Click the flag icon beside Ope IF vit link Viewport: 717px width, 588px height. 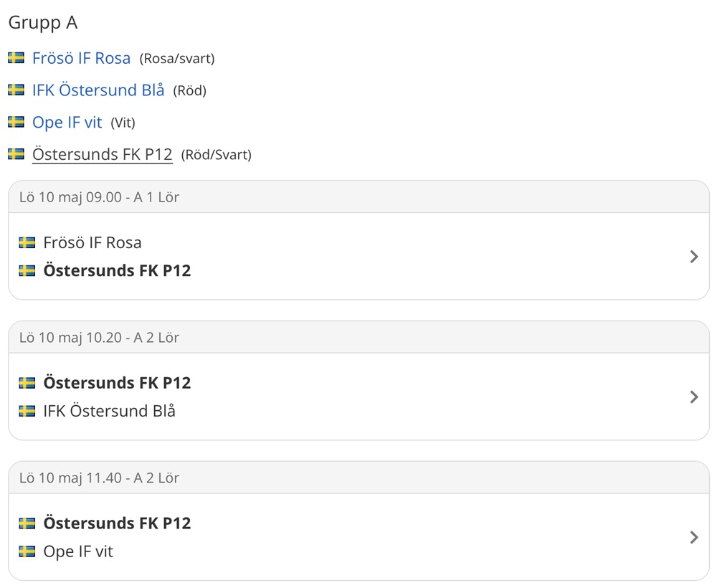point(16,122)
